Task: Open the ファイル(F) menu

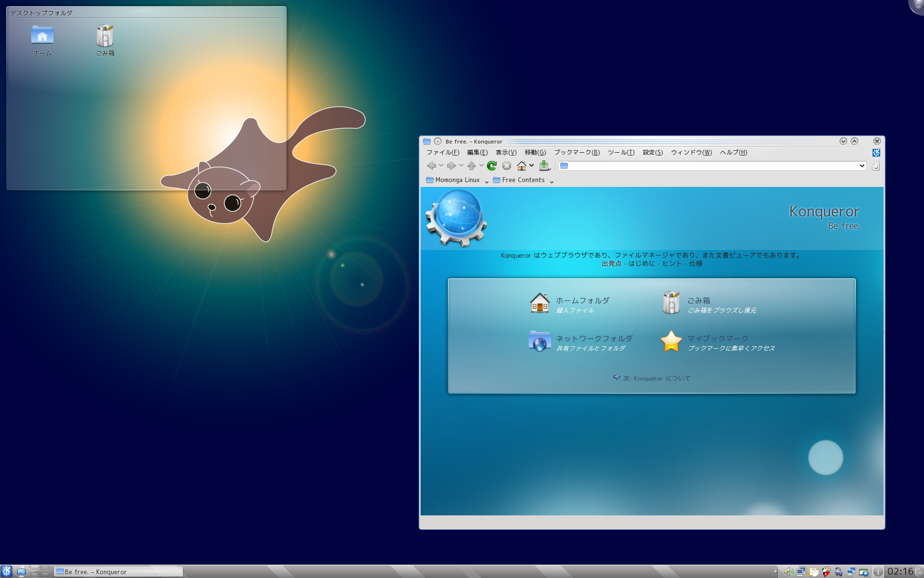Action: click(x=443, y=153)
